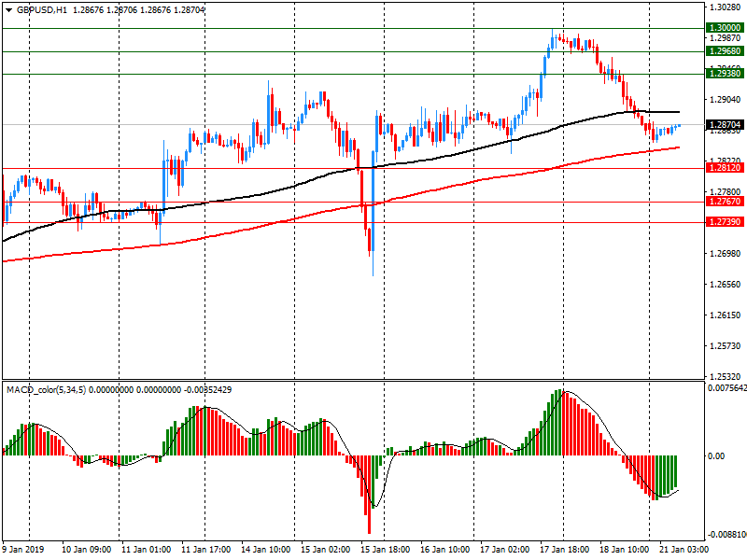
Task: Select the red 1.28120 support level tag
Action: click(725, 168)
